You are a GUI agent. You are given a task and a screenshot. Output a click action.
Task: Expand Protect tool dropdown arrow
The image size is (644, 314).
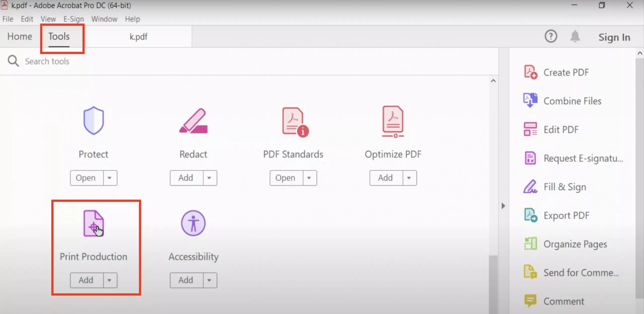(x=109, y=178)
